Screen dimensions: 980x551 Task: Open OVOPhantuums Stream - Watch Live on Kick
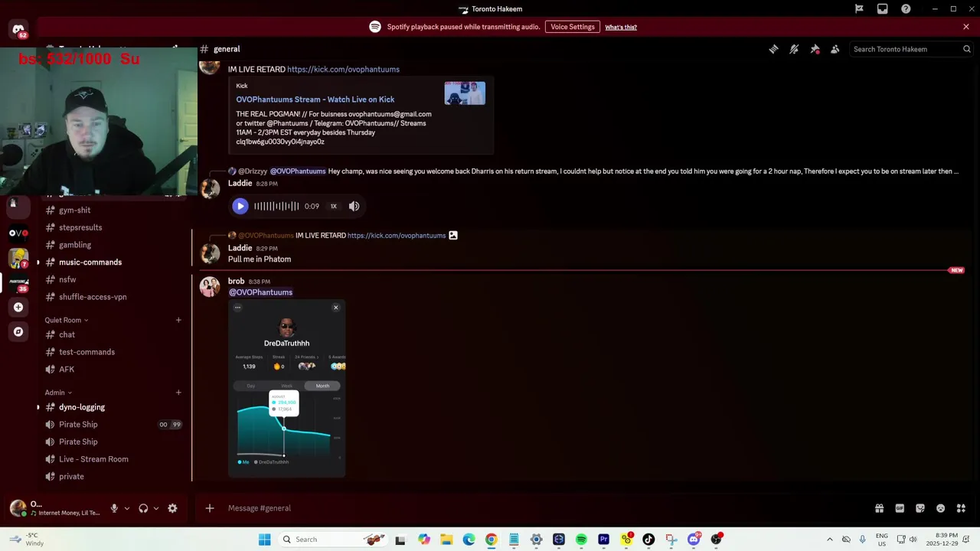pos(315,99)
